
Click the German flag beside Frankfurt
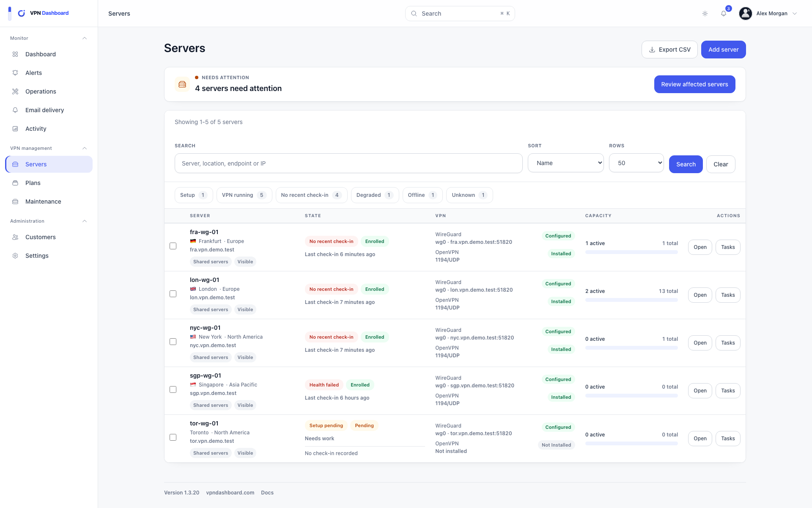[x=193, y=241]
